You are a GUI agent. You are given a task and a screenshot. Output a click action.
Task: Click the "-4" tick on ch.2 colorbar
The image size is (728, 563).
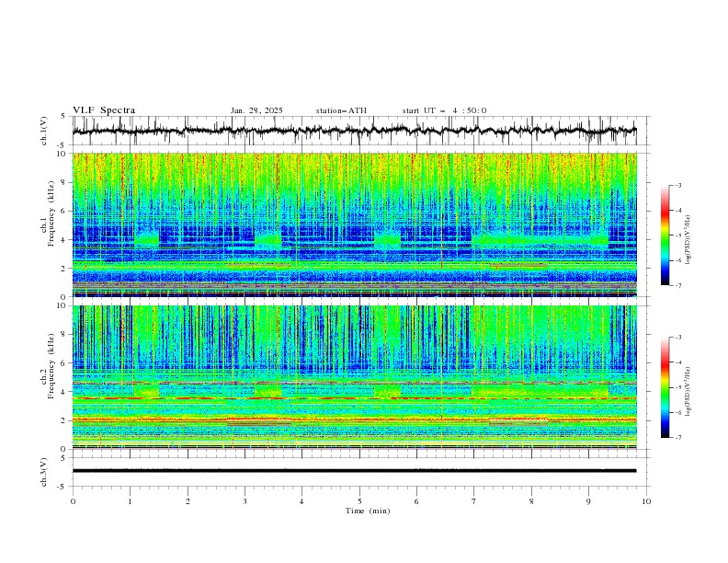[x=677, y=362]
